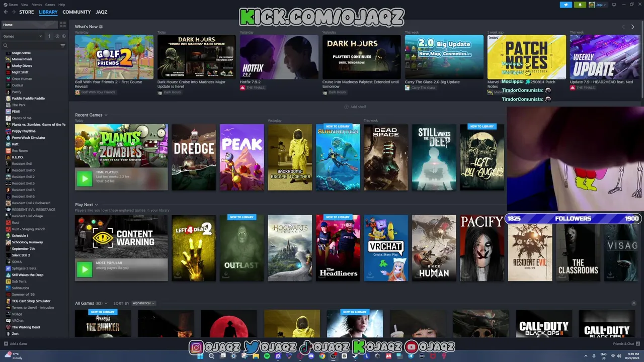Click green play button on Content Warning

(84, 269)
